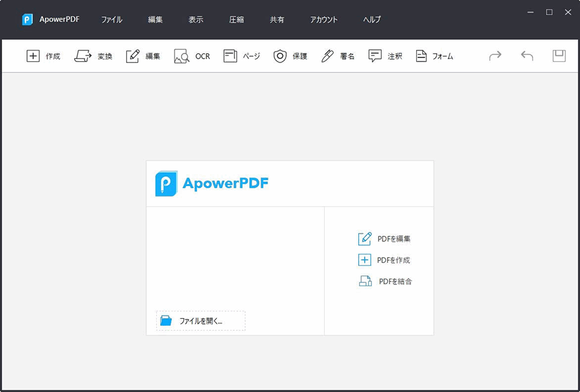Open the ページ (Page) tool icon
This screenshot has height=392, width=580.
point(230,56)
